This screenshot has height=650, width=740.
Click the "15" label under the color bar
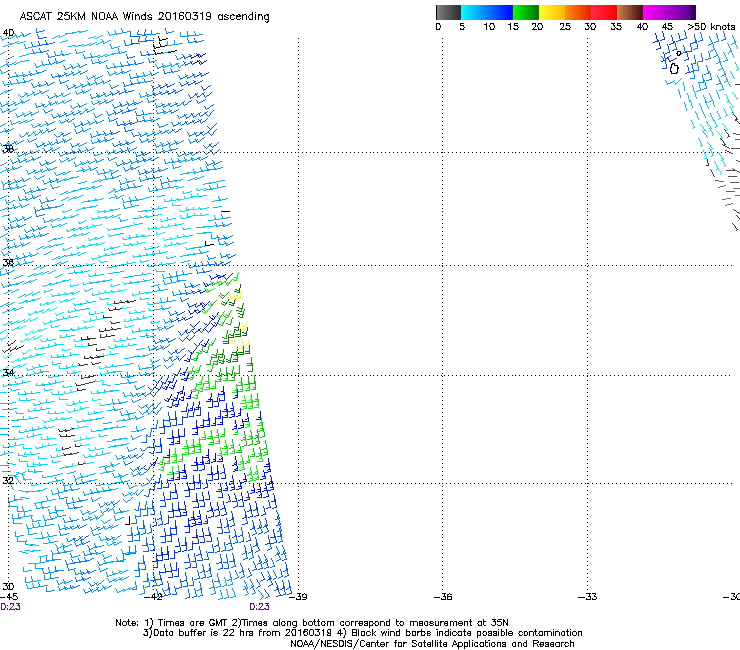(513, 27)
